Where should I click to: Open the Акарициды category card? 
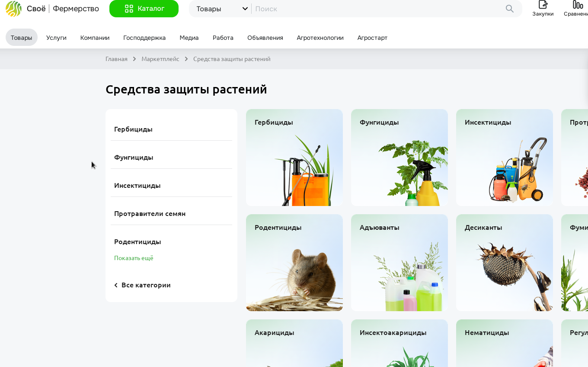(294, 343)
